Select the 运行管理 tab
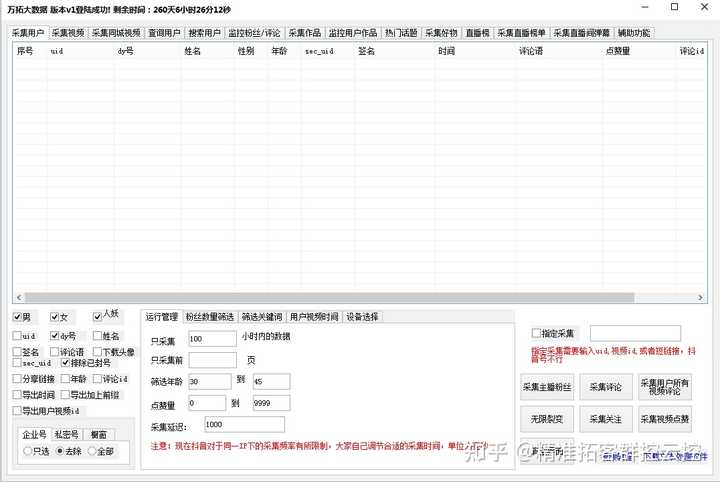The width and height of the screenshot is (720, 482). [162, 316]
